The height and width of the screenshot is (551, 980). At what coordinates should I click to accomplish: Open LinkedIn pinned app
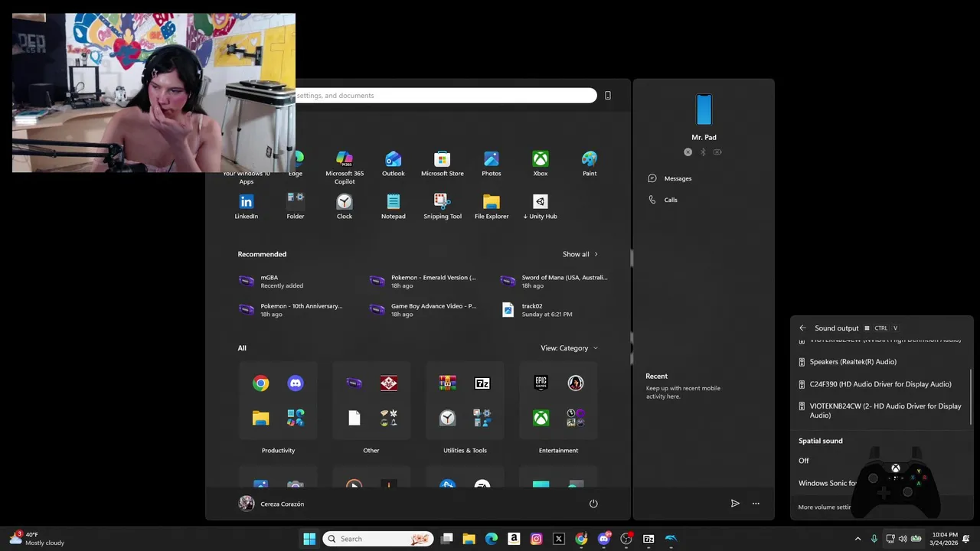247,207
